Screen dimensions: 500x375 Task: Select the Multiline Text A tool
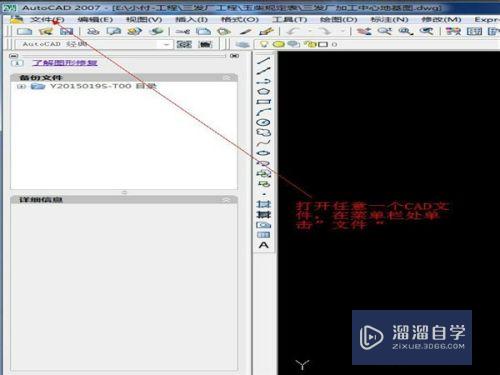[264, 245]
